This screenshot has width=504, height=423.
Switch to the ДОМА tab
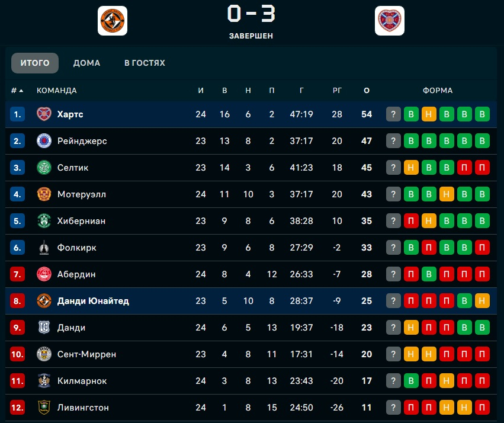pos(86,63)
